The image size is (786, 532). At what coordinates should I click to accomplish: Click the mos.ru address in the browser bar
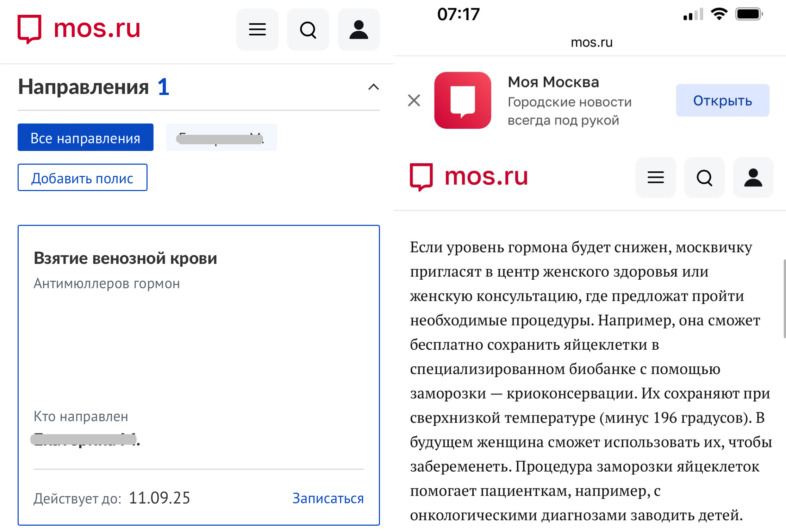tap(591, 42)
